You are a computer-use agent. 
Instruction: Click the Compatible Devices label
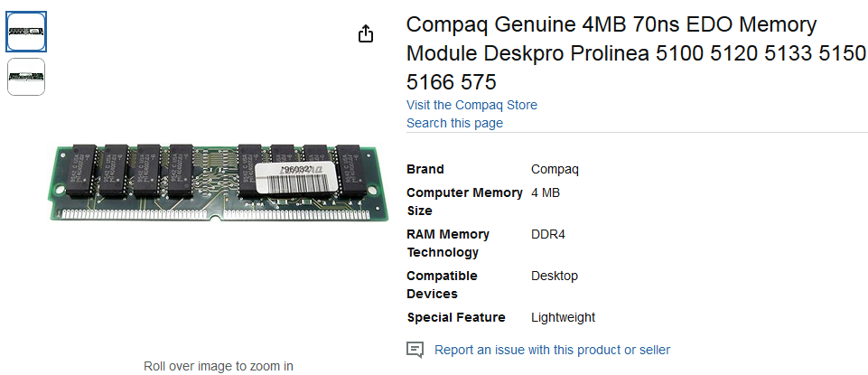[x=442, y=285]
